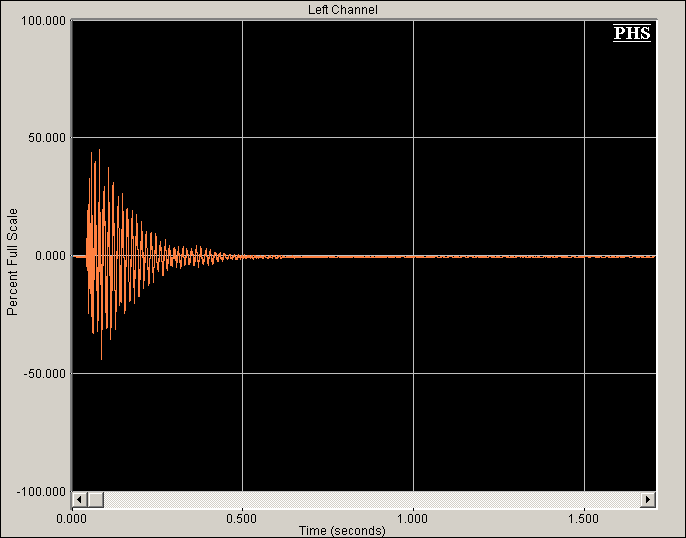Click the PHS logo in the plot corner
The image size is (686, 538).
[632, 33]
